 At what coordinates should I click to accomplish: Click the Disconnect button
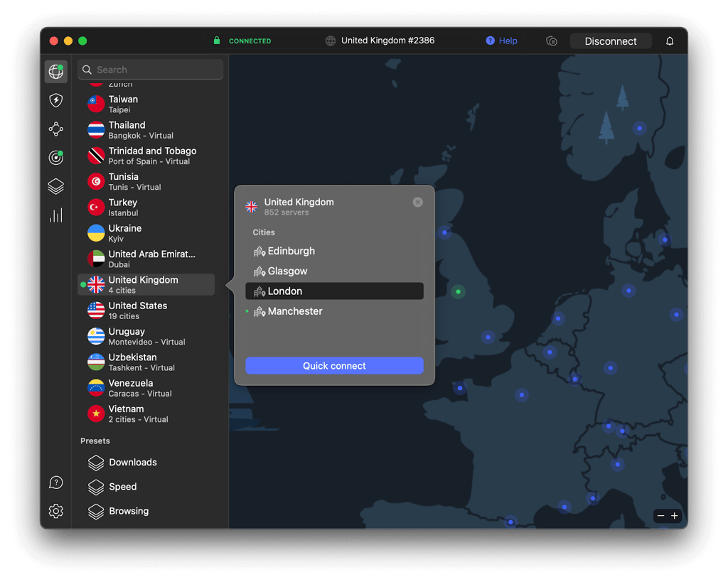pyautogui.click(x=611, y=41)
